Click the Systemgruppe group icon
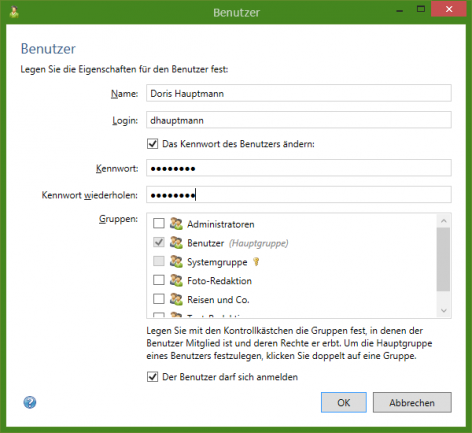This screenshot has height=433, width=472. pos(176,262)
